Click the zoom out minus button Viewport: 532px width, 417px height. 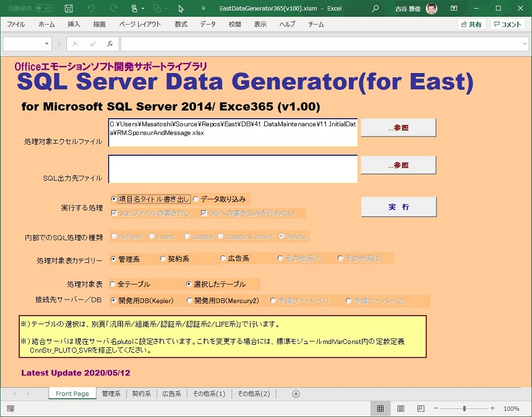tap(435, 408)
